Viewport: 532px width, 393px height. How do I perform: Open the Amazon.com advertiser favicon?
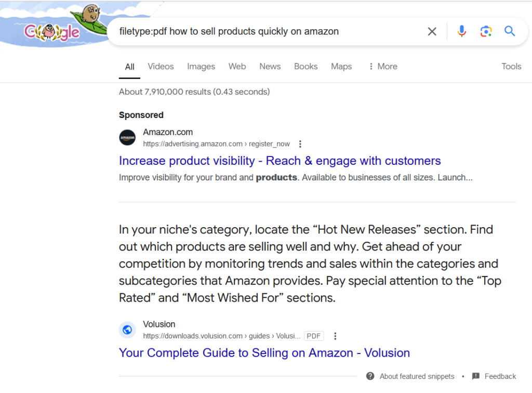point(127,137)
